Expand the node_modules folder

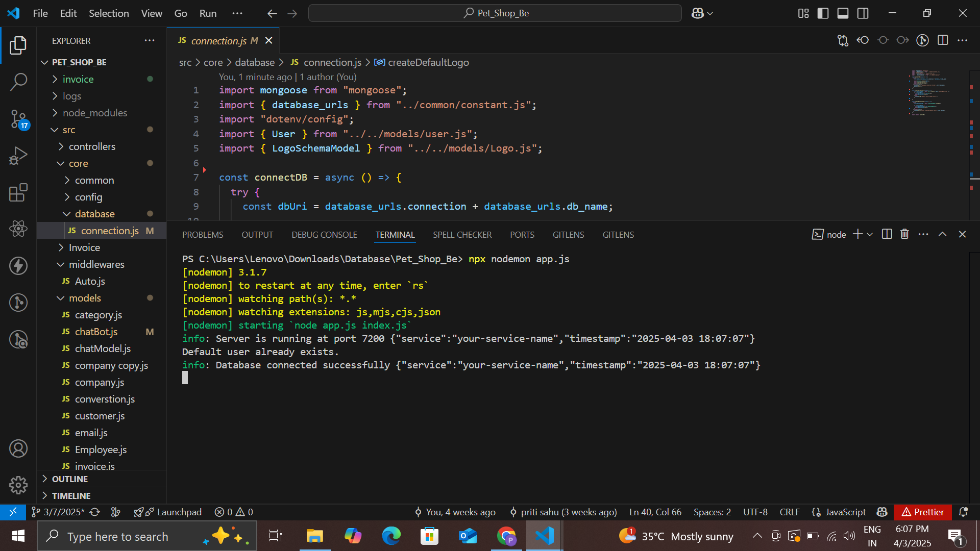pos(95,113)
